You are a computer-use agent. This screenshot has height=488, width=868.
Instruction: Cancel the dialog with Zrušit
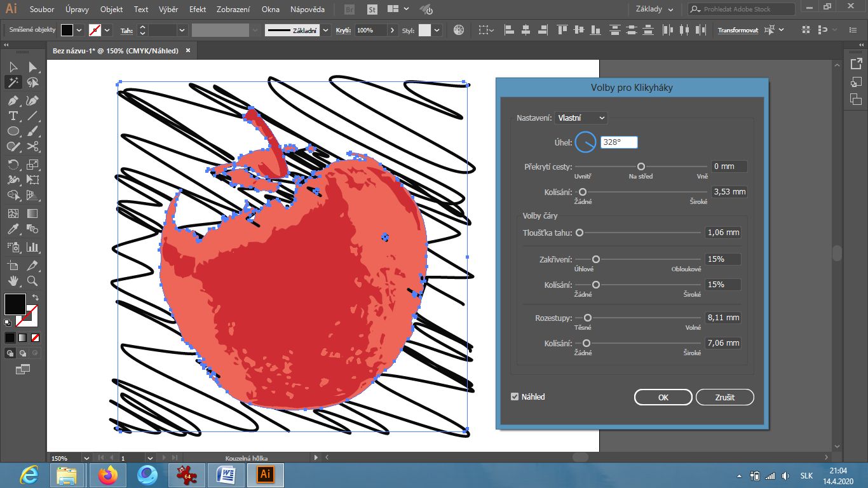click(724, 396)
